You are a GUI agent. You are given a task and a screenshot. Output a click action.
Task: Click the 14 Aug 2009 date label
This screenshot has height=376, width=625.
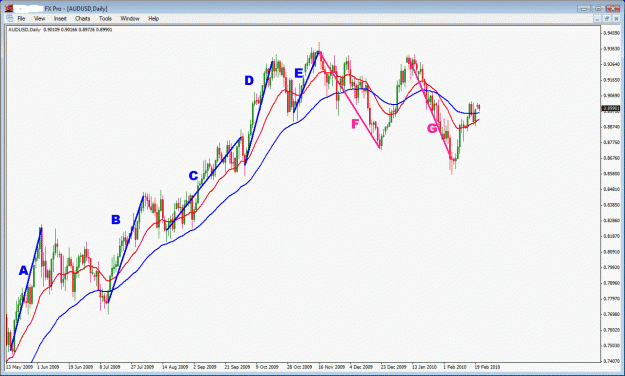[x=175, y=367]
